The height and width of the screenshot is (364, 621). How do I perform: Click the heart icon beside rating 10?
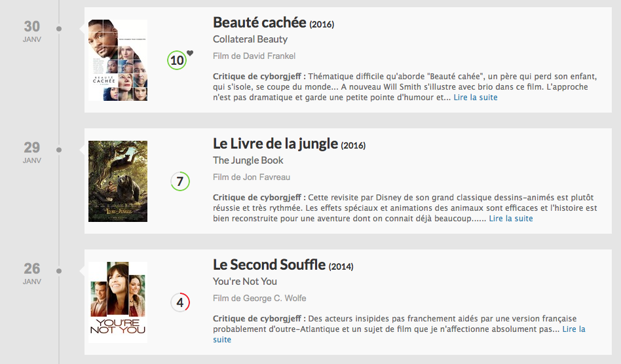click(190, 53)
